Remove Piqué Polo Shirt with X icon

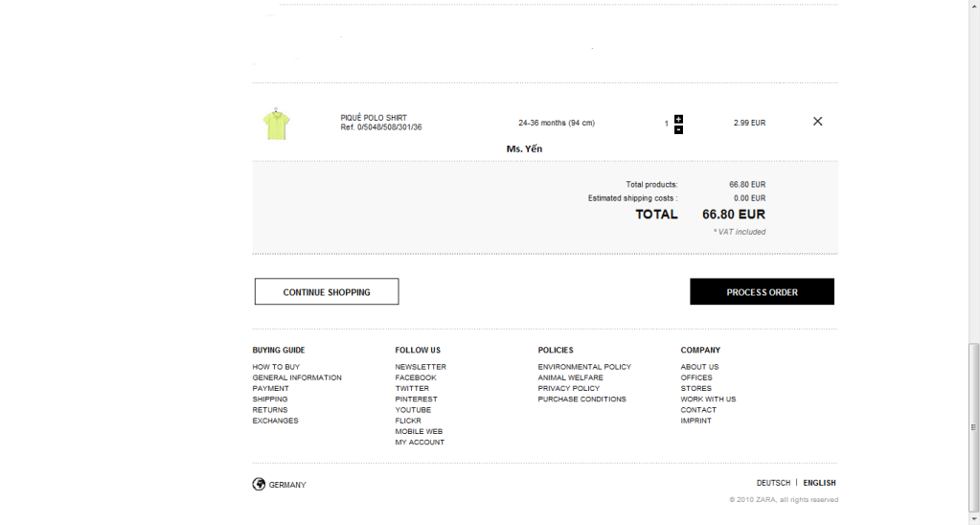(817, 122)
